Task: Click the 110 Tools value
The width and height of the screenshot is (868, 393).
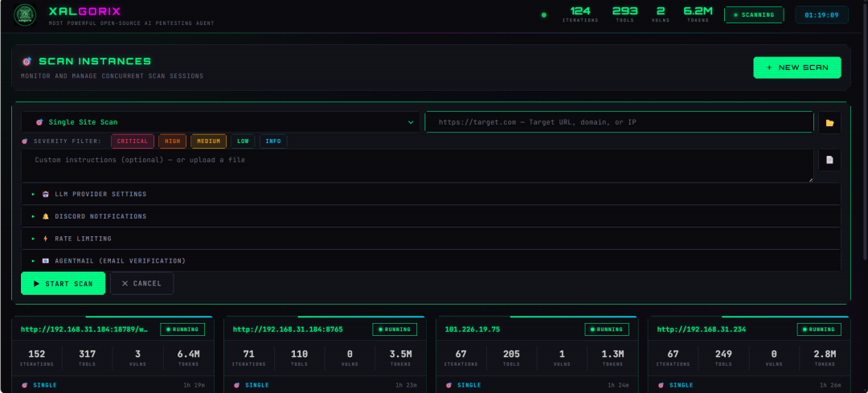Action: pos(300,354)
